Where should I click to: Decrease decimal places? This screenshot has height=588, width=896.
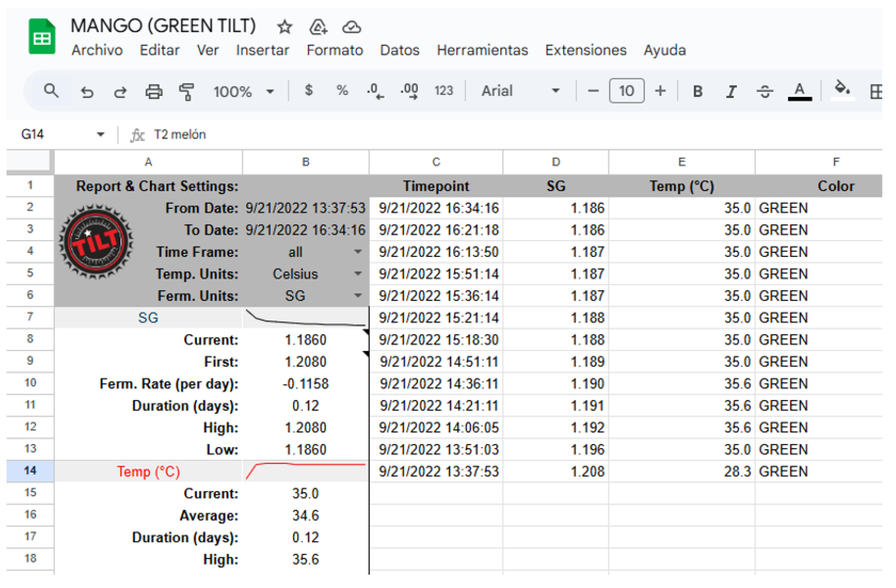coord(375,91)
